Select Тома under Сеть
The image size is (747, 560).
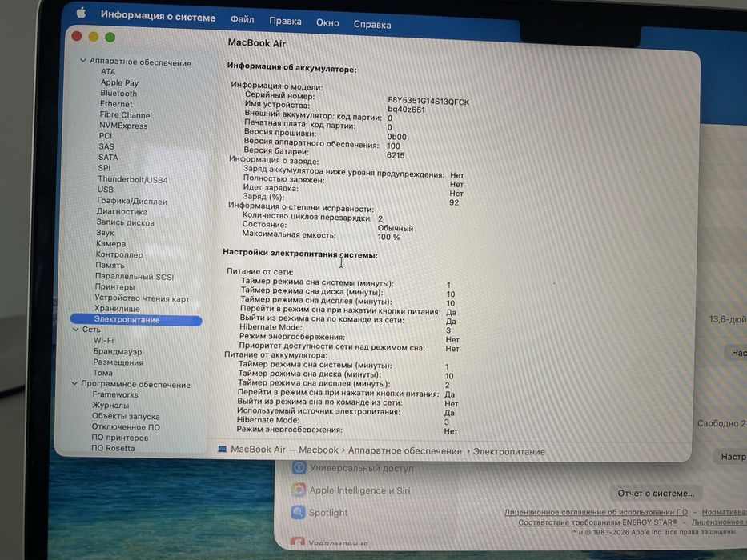pyautogui.click(x=103, y=372)
